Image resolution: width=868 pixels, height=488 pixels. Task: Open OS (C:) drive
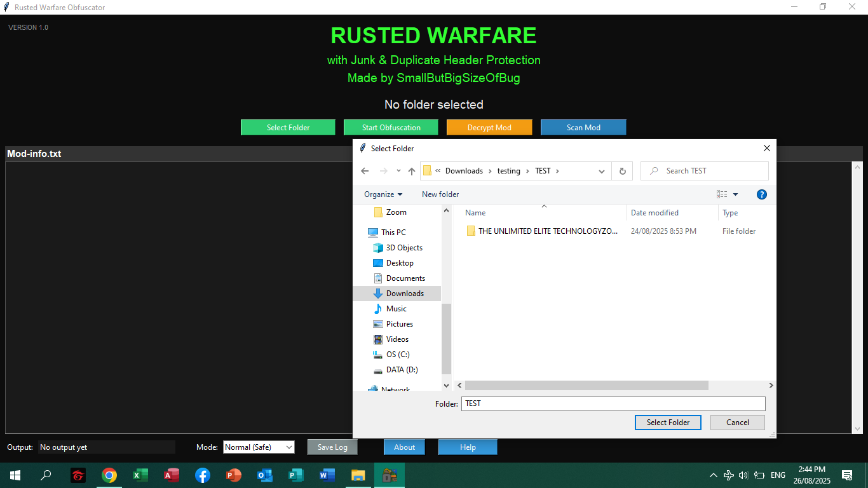[x=398, y=355]
